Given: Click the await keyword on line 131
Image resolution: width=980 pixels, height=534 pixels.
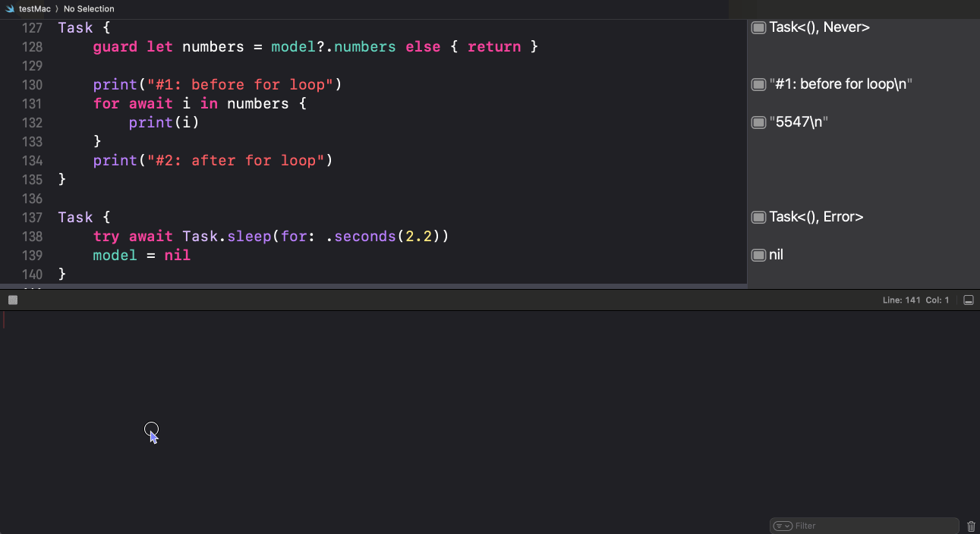Looking at the screenshot, I should (x=151, y=104).
